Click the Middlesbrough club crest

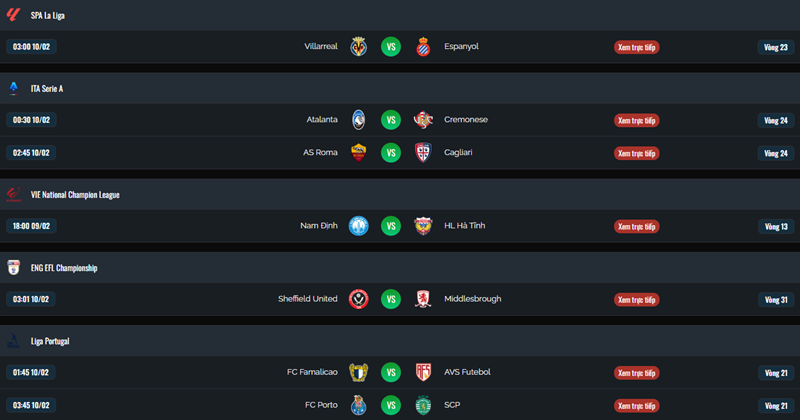423,299
